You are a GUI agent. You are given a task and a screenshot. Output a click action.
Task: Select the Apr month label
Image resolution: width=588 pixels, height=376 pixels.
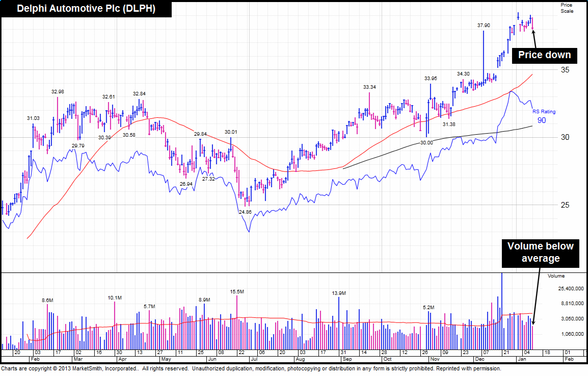point(122,359)
